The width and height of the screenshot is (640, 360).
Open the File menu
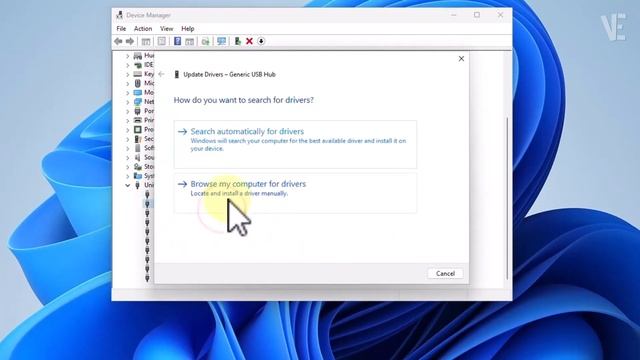point(121,29)
